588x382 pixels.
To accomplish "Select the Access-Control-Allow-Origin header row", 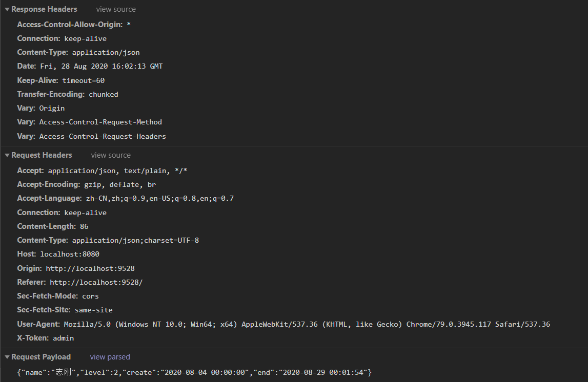I will (74, 25).
